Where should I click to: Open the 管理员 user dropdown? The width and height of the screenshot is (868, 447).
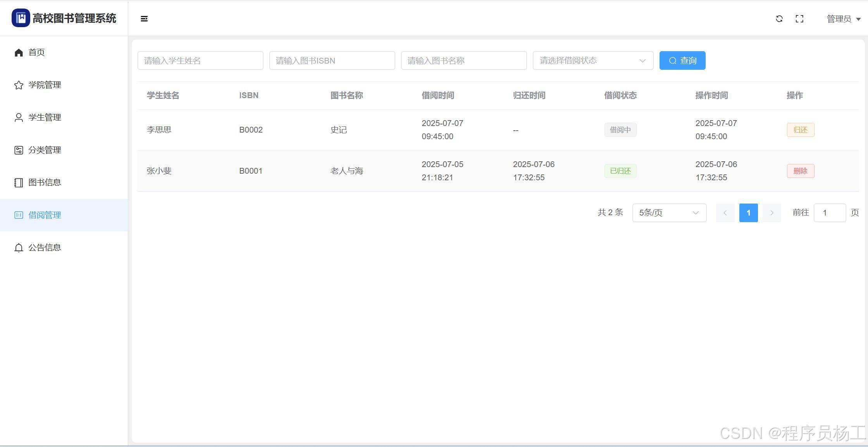843,19
